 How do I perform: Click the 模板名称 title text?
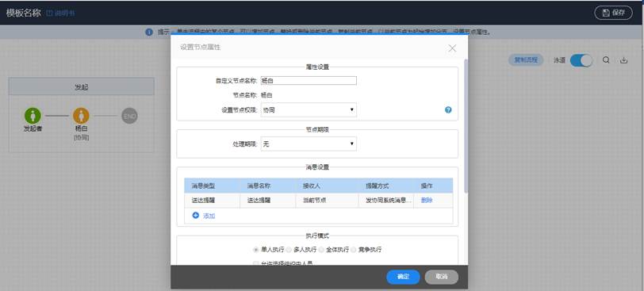(24, 13)
